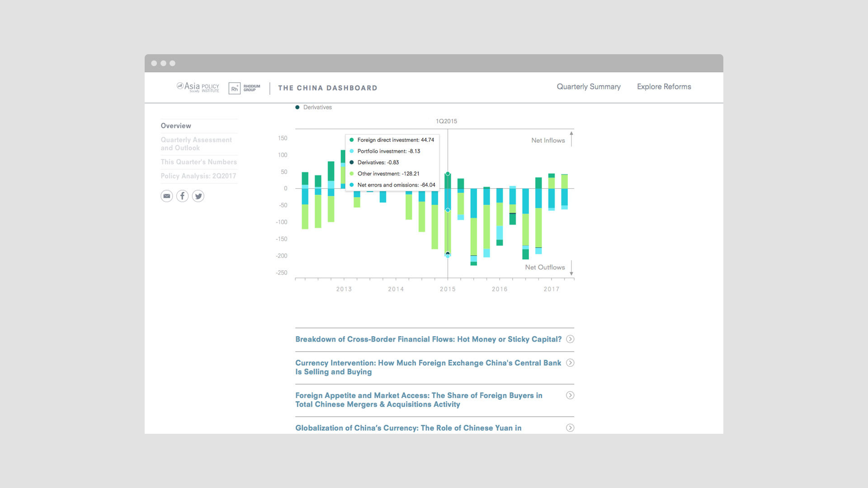Viewport: 868px width, 488px height.
Task: Click the 2016 label on chart axis
Action: 500,289
